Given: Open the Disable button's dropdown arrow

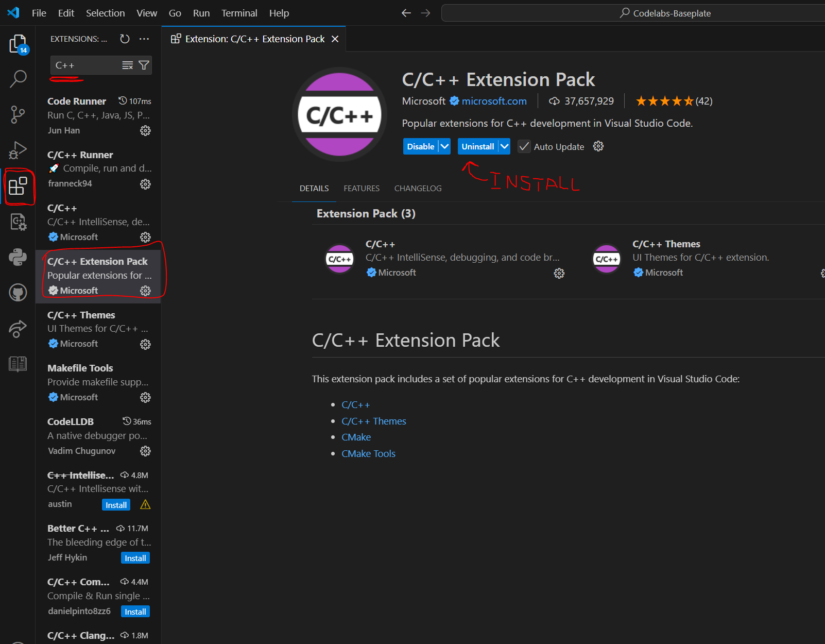Looking at the screenshot, I should 445,146.
